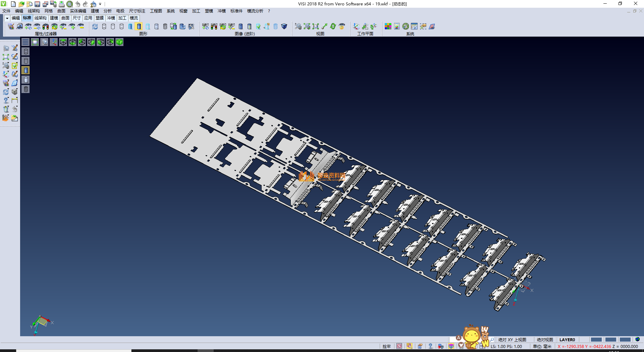Switch to the 冲模 toolbar tab
This screenshot has height=352, width=644.
111,18
